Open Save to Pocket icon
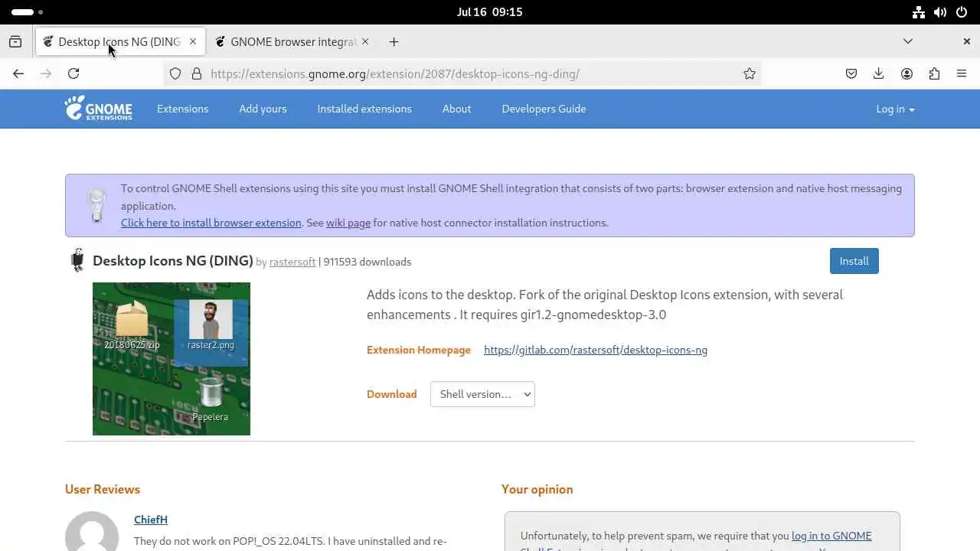 851,73
